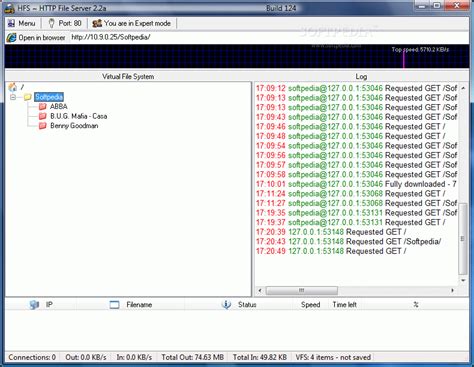Select log entry at 17:19:35
The height and width of the screenshot is (367, 474).
356,213
